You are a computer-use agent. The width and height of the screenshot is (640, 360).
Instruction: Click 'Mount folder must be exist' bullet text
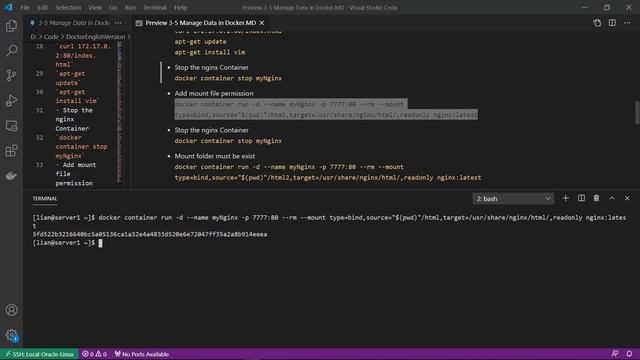[x=215, y=156]
